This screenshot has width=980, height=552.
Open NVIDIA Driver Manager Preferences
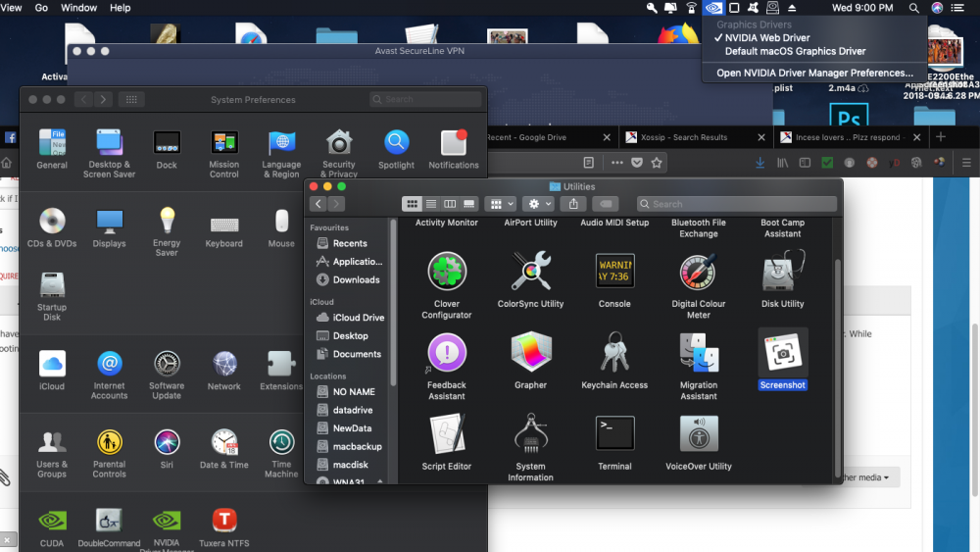click(814, 73)
